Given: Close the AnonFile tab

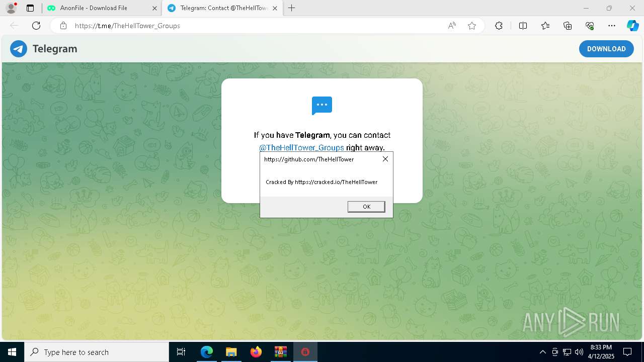Looking at the screenshot, I should point(154,8).
